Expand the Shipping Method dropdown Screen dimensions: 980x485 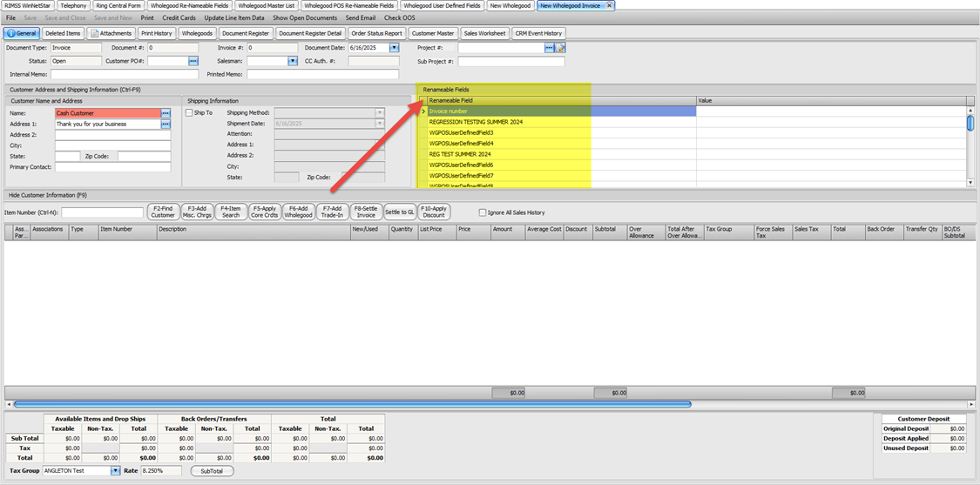[x=380, y=113]
